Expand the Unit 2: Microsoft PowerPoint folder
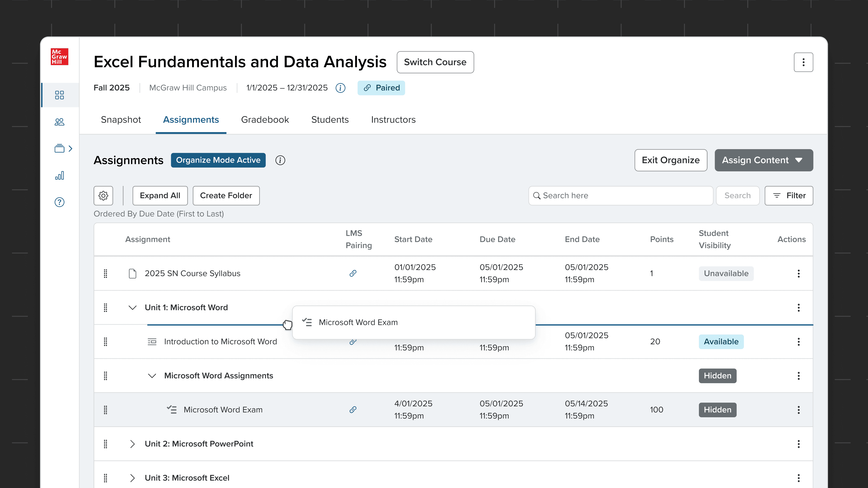 pos(132,444)
